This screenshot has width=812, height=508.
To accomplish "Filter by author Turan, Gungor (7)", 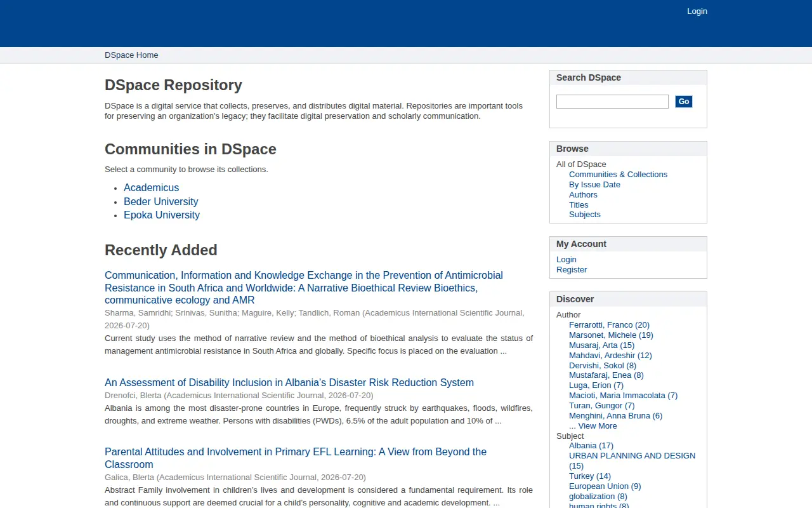I will pyautogui.click(x=601, y=406).
